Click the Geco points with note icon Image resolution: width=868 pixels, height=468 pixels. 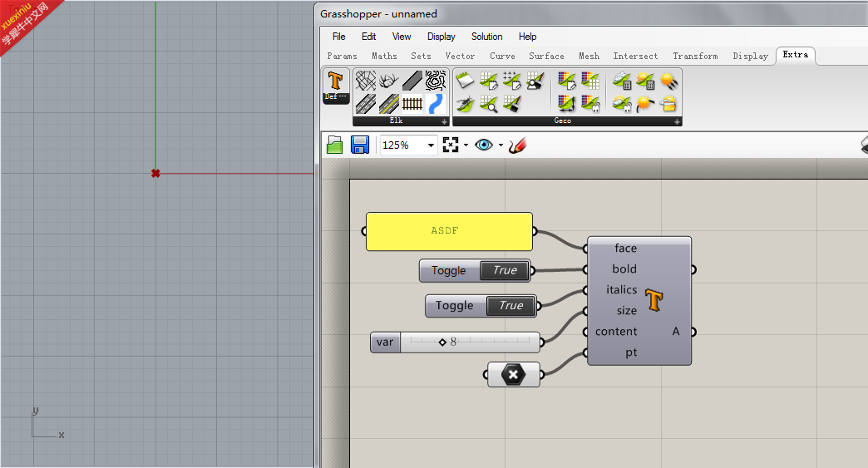[511, 81]
